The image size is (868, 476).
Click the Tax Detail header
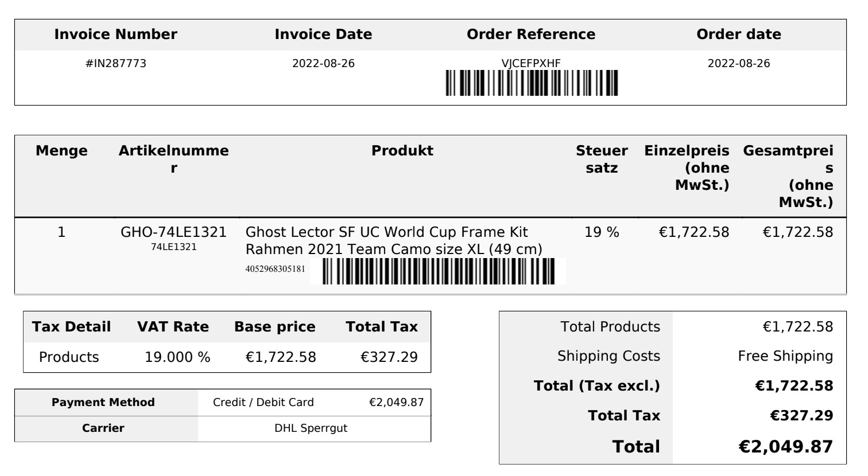[71, 327]
